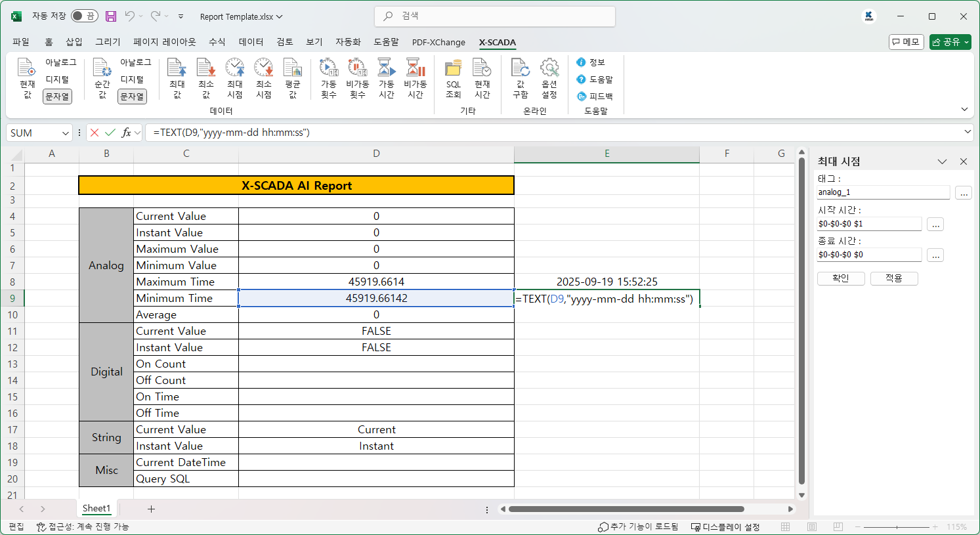The image size is (980, 535).
Task: Click the zoom slider in status bar
Action: click(897, 527)
